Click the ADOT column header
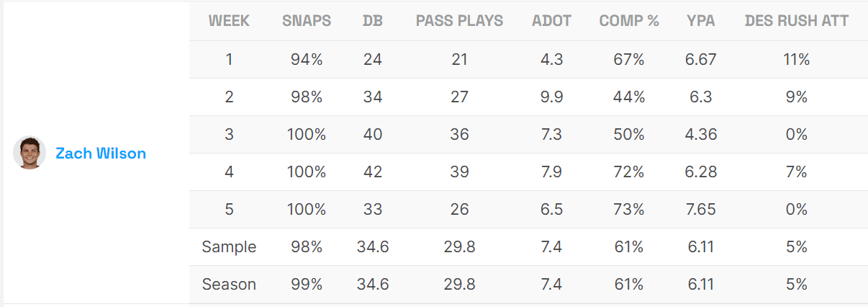Screen dimensions: 868x307 551,21
